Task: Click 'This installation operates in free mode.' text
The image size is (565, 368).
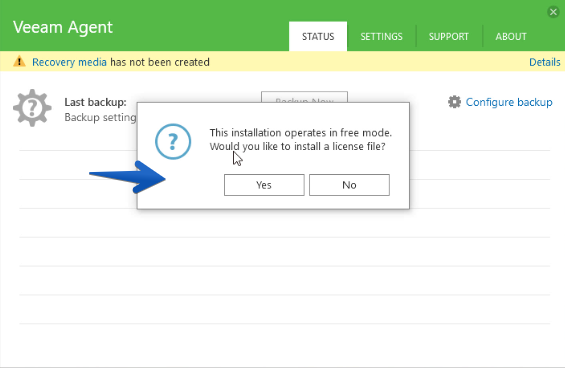Action: [x=301, y=133]
